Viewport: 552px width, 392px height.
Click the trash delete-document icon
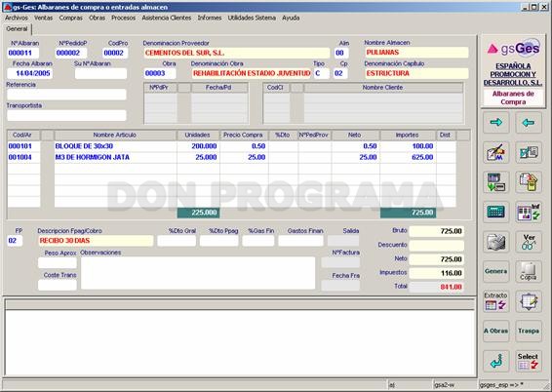[529, 182]
